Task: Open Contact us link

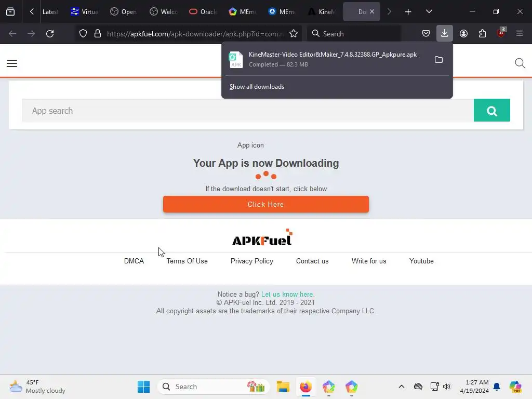Action: coord(312,261)
